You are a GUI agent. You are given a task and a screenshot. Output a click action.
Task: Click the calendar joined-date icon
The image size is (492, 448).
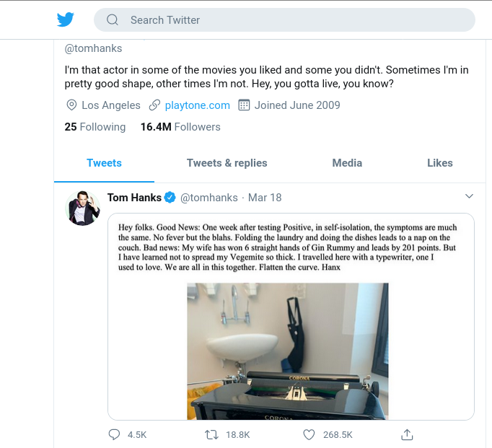point(244,105)
